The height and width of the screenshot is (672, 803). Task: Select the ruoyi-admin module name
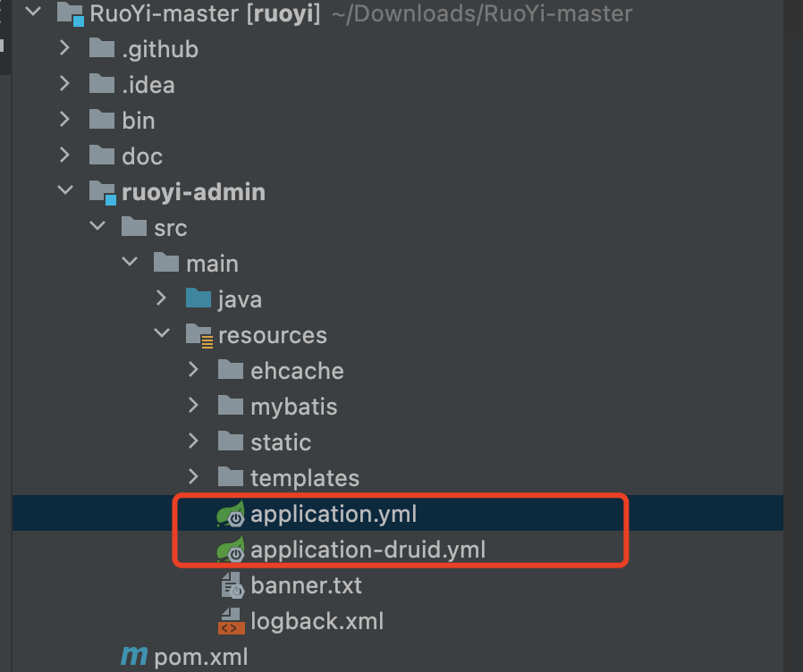tap(193, 192)
